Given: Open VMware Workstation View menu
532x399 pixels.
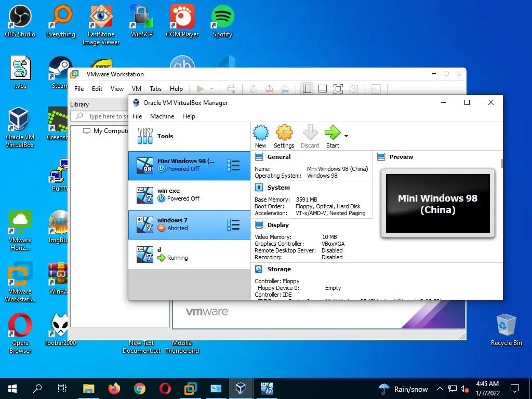Looking at the screenshot, I should coord(117,89).
